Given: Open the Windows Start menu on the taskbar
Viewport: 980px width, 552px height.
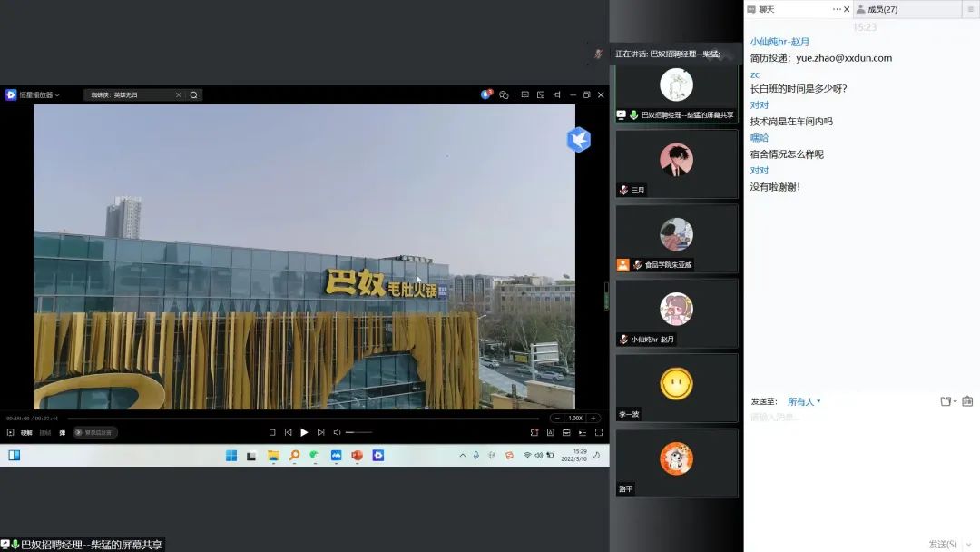Looking at the screenshot, I should pyautogui.click(x=231, y=455).
